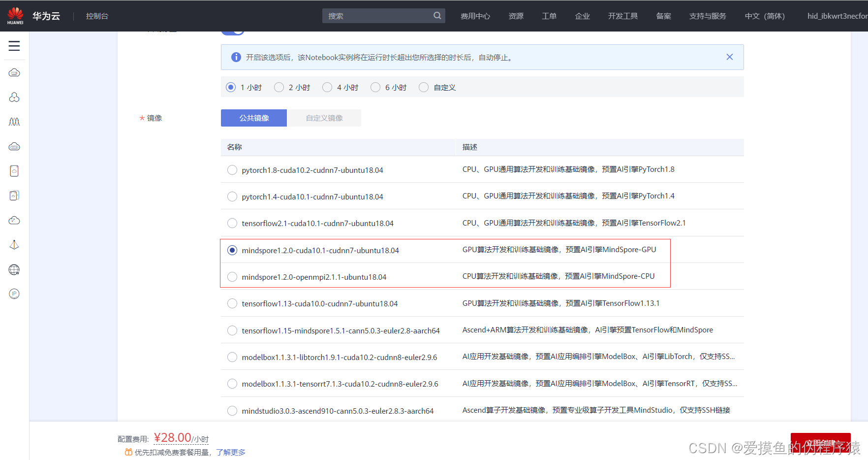The height and width of the screenshot is (460, 868).
Task: Click the description mentioning MindSpore-CPU
Action: click(558, 276)
